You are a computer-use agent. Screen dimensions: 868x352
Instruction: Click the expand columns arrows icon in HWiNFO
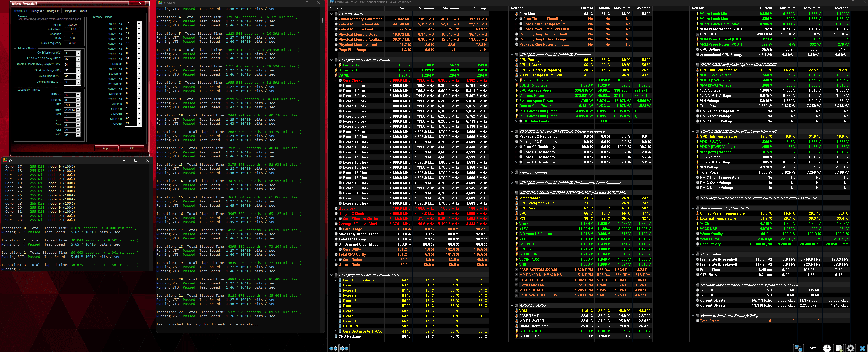coord(333,348)
